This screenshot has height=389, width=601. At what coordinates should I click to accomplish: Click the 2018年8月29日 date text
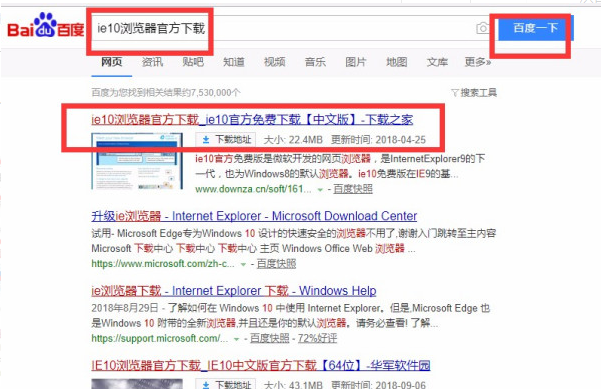tap(125, 308)
